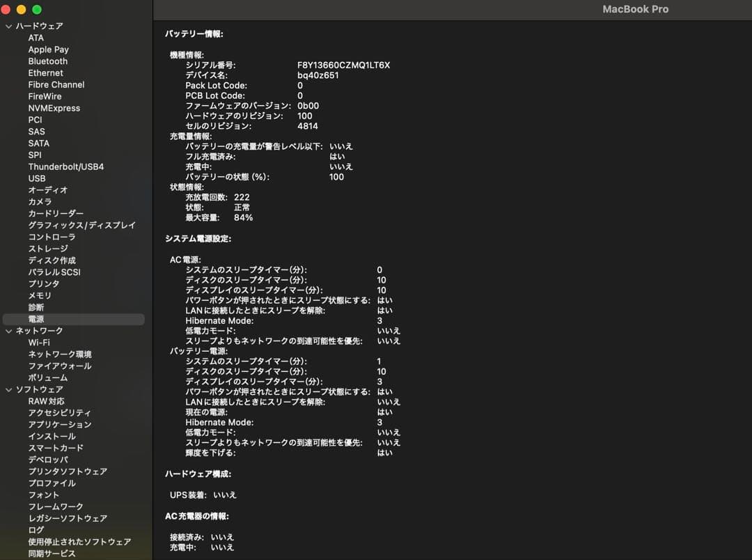Select the カメラ hardware entry

point(40,201)
